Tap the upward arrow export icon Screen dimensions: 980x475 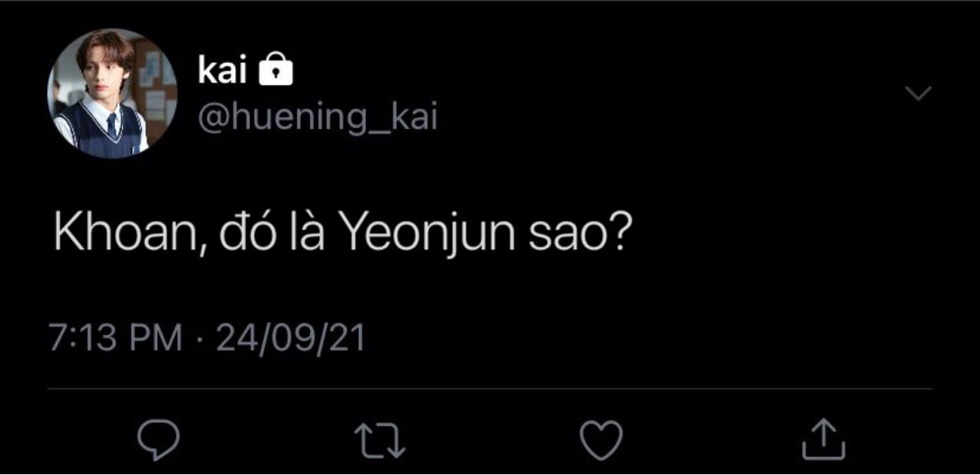click(x=824, y=439)
